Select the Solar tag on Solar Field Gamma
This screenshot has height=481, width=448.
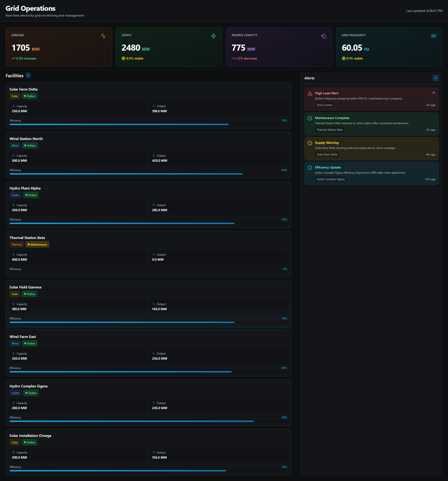tap(15, 294)
